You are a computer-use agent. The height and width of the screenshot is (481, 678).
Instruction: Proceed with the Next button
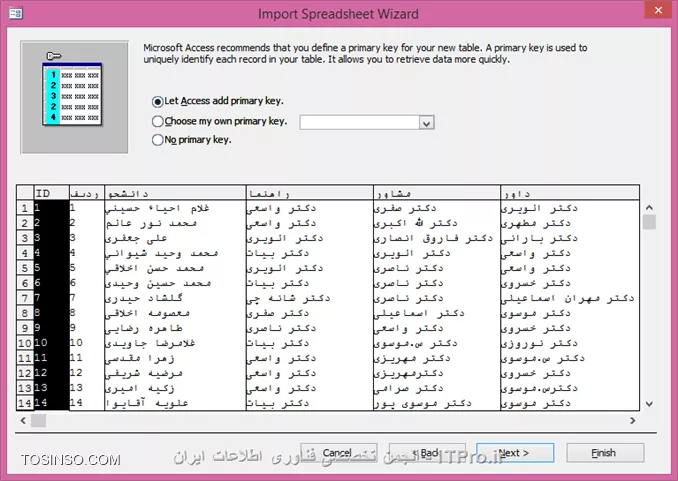click(x=515, y=453)
